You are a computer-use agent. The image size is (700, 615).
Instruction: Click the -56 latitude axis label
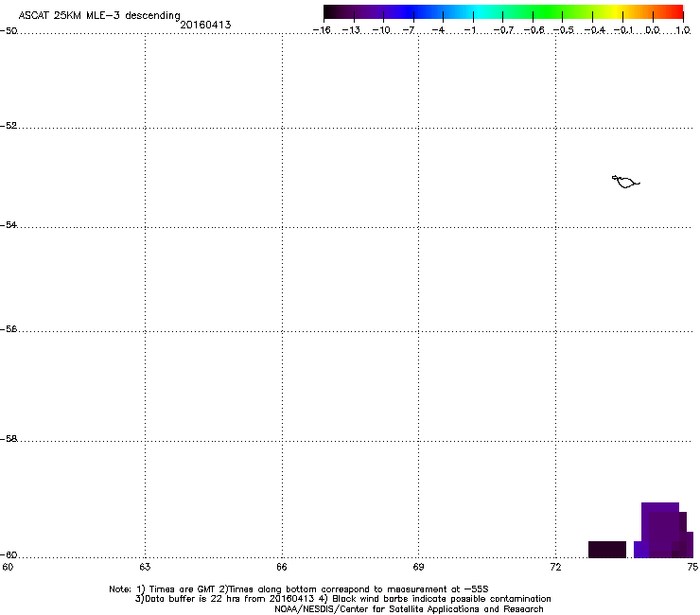9,329
